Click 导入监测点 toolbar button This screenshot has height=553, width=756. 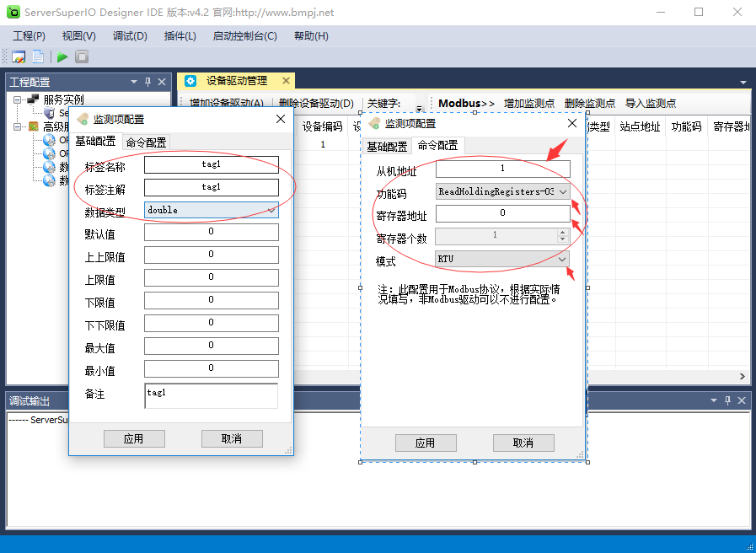point(651,103)
